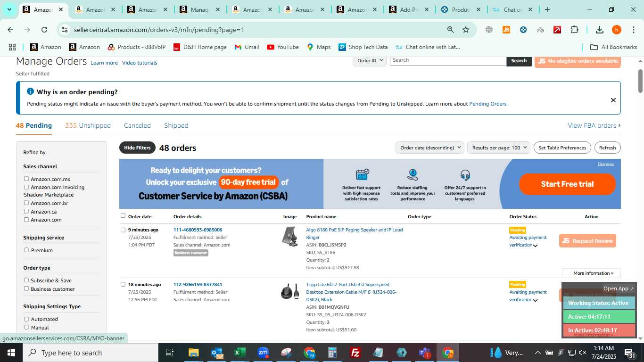
Task: Check the Amazon.com sales channel filter
Action: 26,219
